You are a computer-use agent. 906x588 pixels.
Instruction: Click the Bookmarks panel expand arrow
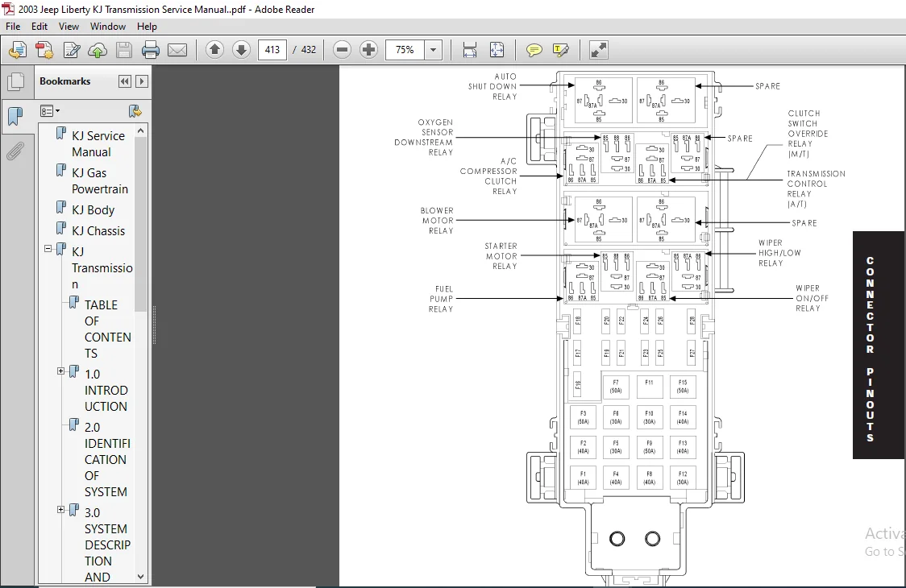[x=142, y=81]
